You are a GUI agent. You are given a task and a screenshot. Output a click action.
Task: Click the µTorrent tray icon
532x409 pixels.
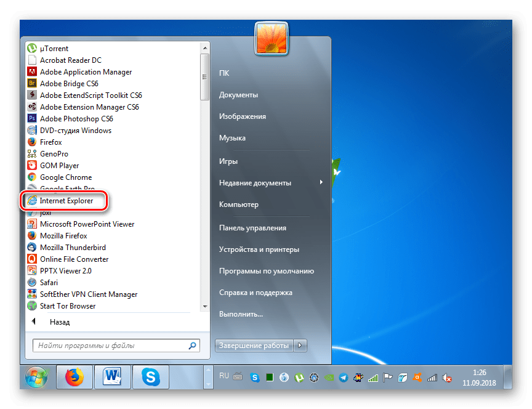[x=299, y=378]
